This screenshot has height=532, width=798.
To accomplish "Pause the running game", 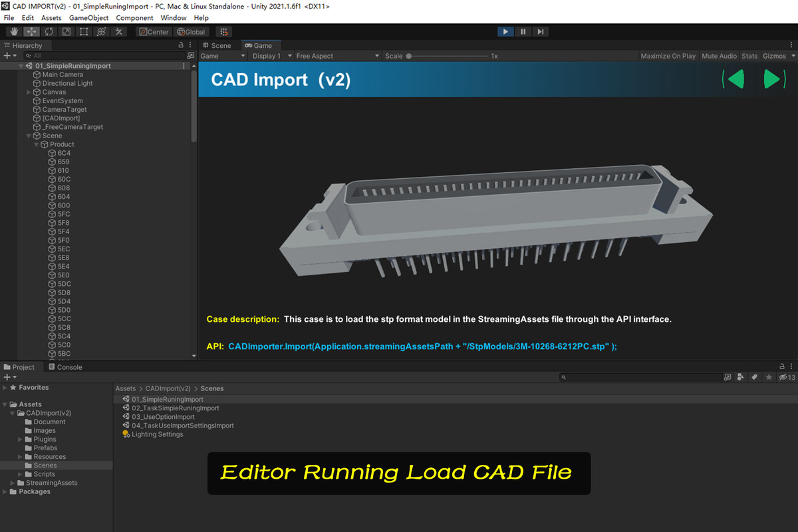I will click(x=523, y=31).
